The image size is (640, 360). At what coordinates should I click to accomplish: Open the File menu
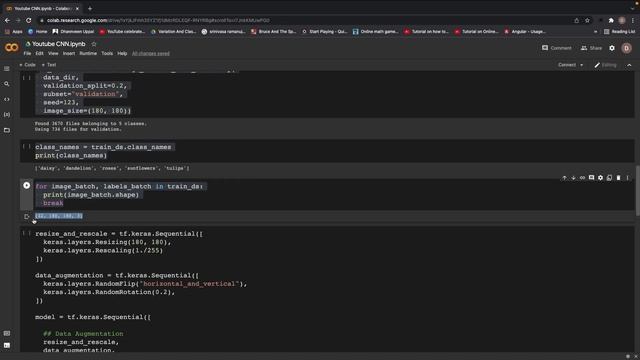[27, 53]
